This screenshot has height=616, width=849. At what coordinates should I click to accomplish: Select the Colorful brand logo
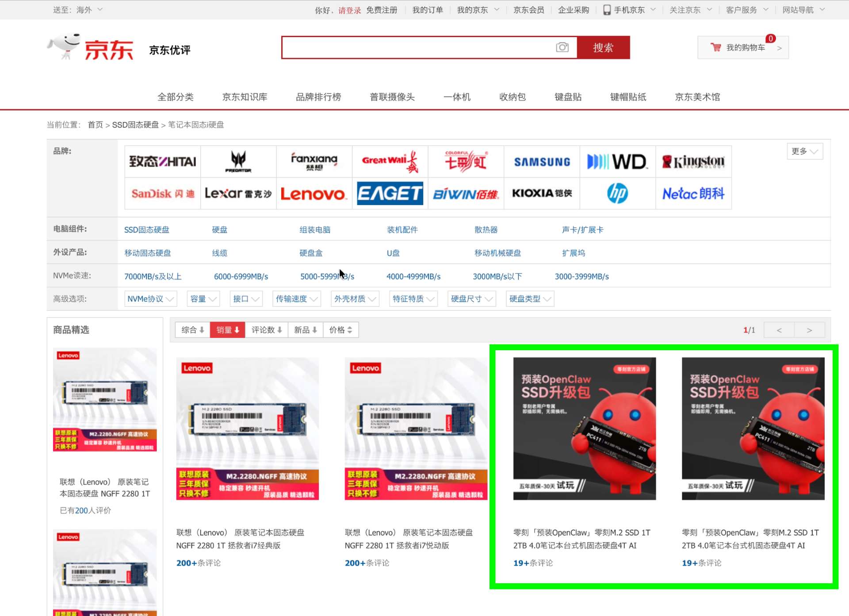pos(466,161)
